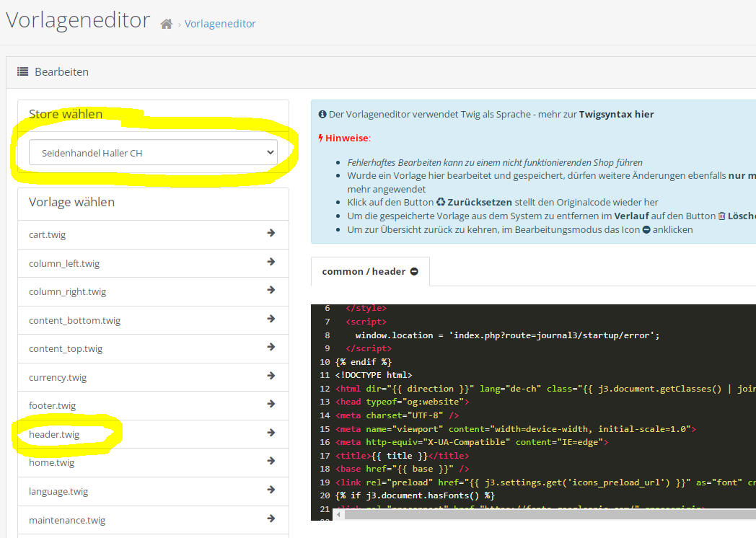
Task: Click the arrow icon beside maintenance.twig
Action: coord(271,518)
